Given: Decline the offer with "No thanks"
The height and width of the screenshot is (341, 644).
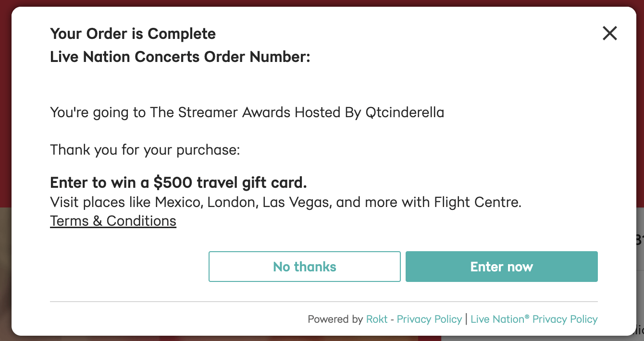Looking at the screenshot, I should point(304,267).
